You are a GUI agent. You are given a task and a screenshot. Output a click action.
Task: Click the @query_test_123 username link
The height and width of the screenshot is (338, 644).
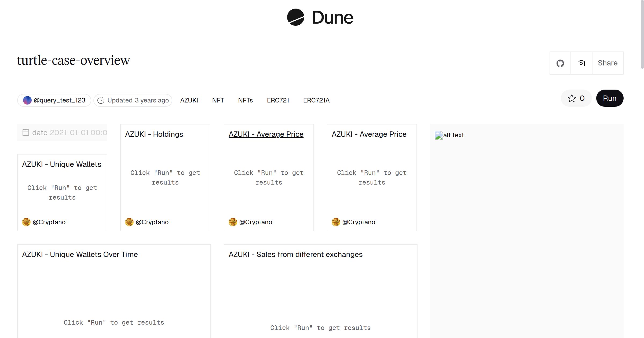tap(60, 100)
